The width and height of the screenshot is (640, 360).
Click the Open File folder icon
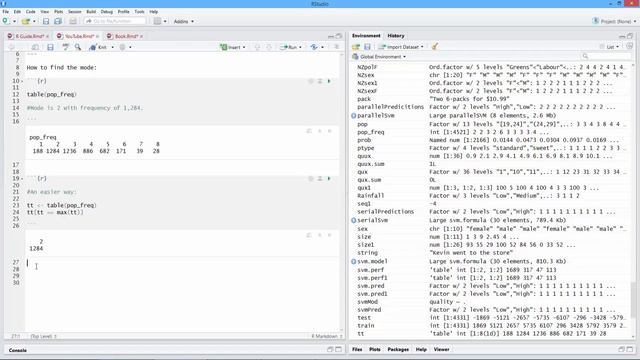[x=26, y=21]
